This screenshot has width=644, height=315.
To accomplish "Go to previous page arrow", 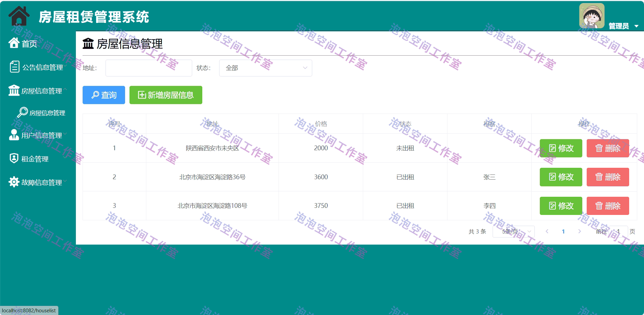I will pyautogui.click(x=547, y=231).
